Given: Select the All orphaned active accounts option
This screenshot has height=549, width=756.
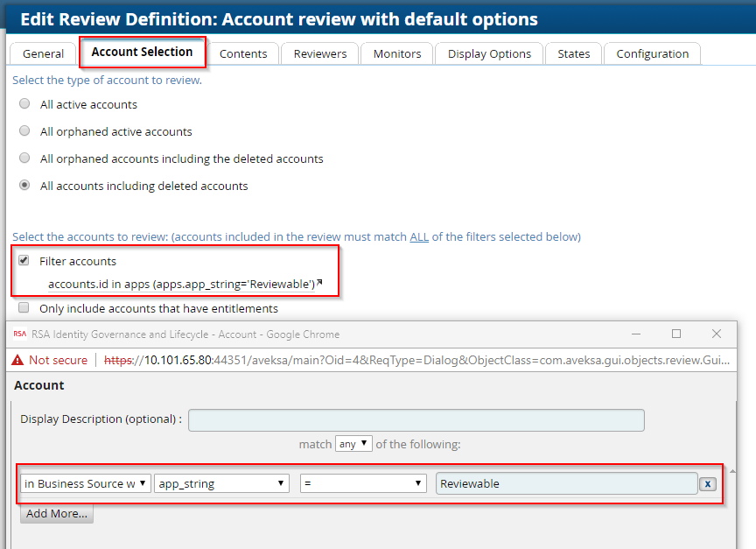Looking at the screenshot, I should click(24, 130).
